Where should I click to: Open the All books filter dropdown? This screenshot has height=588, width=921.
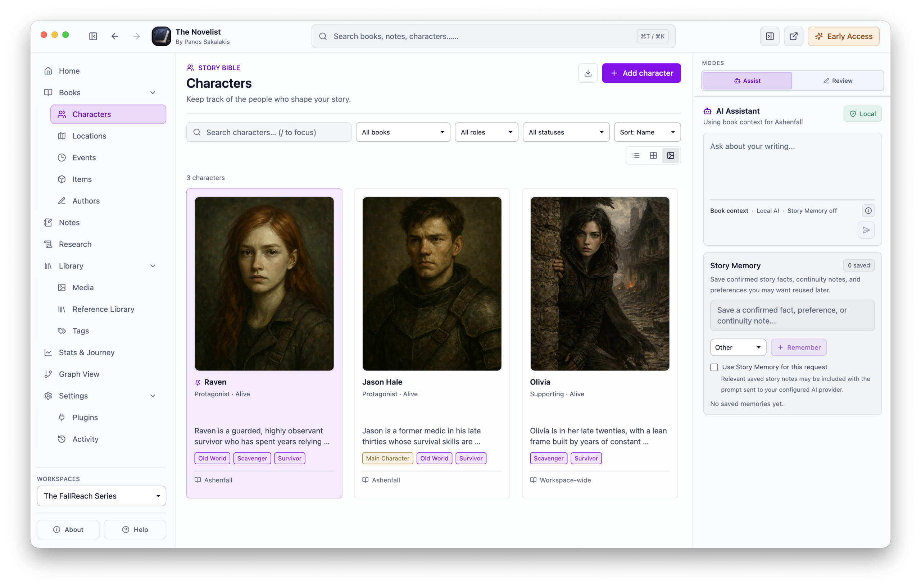click(x=403, y=132)
